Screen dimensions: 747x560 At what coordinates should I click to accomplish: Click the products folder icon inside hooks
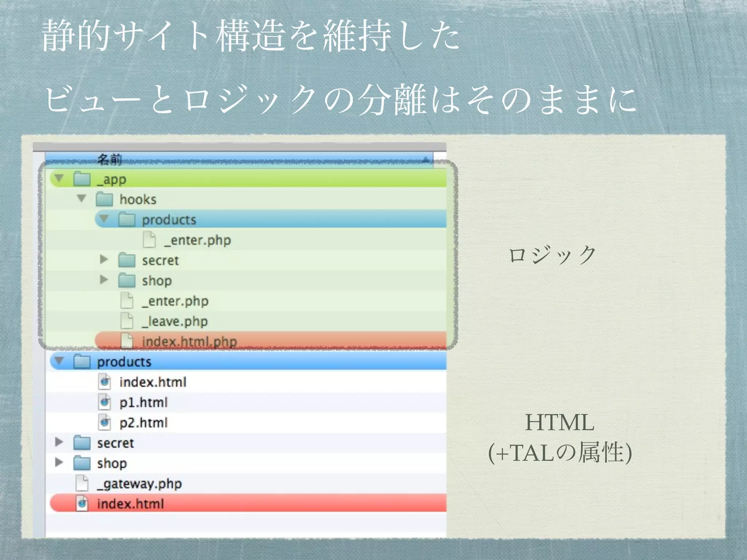(x=127, y=220)
